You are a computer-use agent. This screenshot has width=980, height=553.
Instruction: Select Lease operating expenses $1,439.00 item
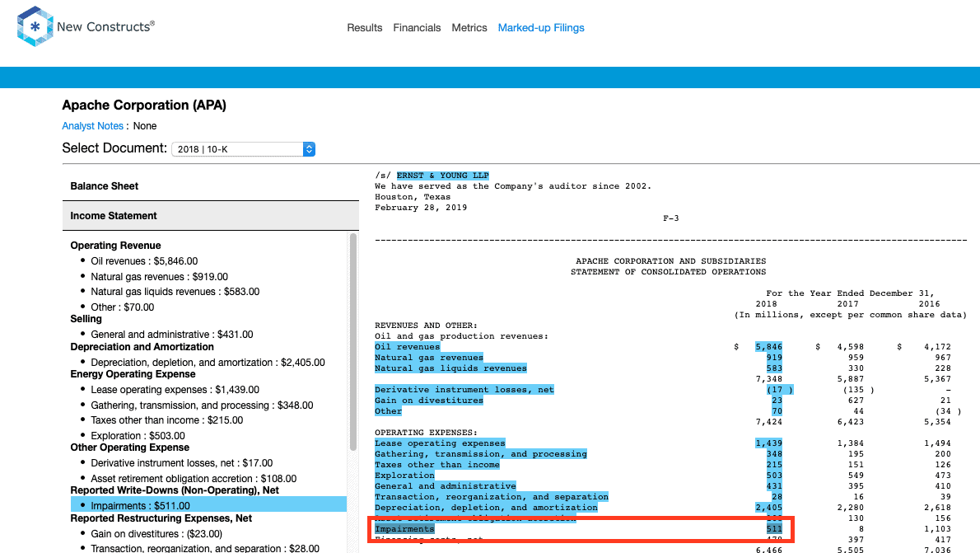[175, 390]
